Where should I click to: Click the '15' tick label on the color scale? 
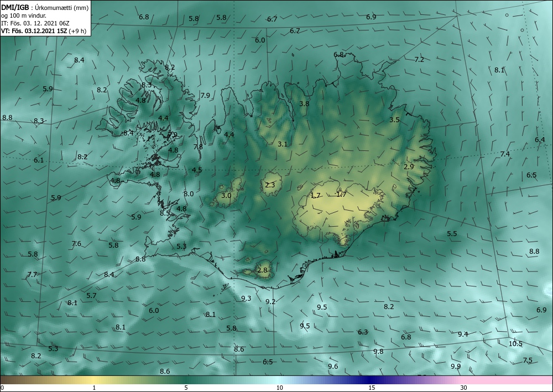pos(372,388)
